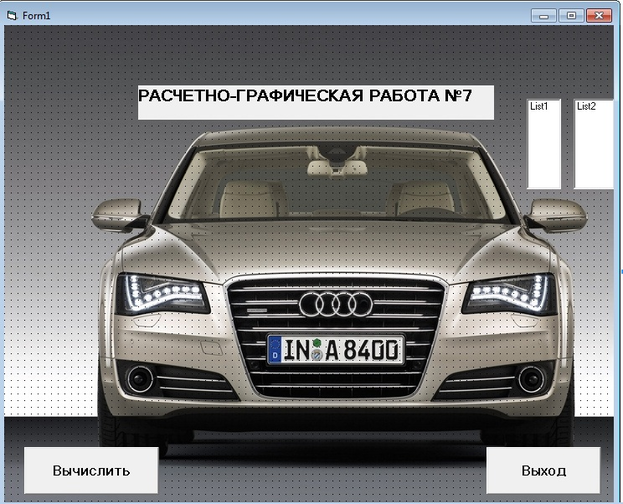Click the right side mirror of the car
The image size is (623, 504).
(555, 214)
